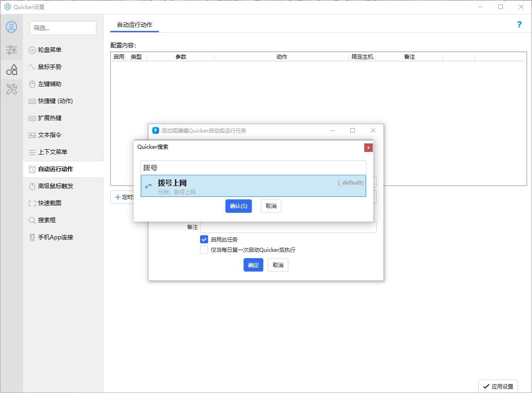Click the 筛选 filter input field
532x393 pixels.
(63, 28)
